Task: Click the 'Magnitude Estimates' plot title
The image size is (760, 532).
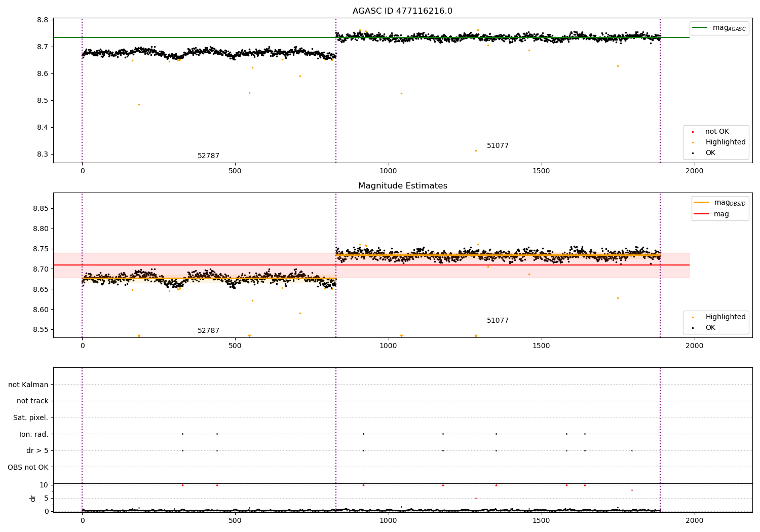Action: 402,186
